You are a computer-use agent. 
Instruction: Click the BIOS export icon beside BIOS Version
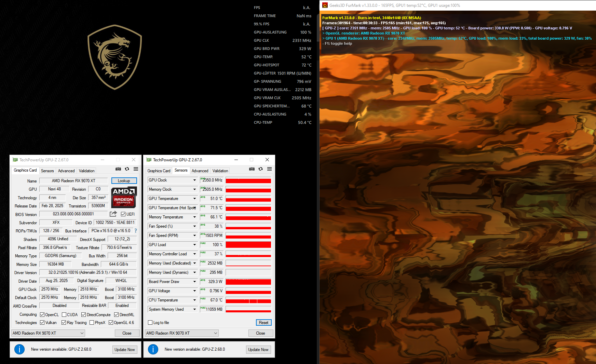tap(113, 214)
